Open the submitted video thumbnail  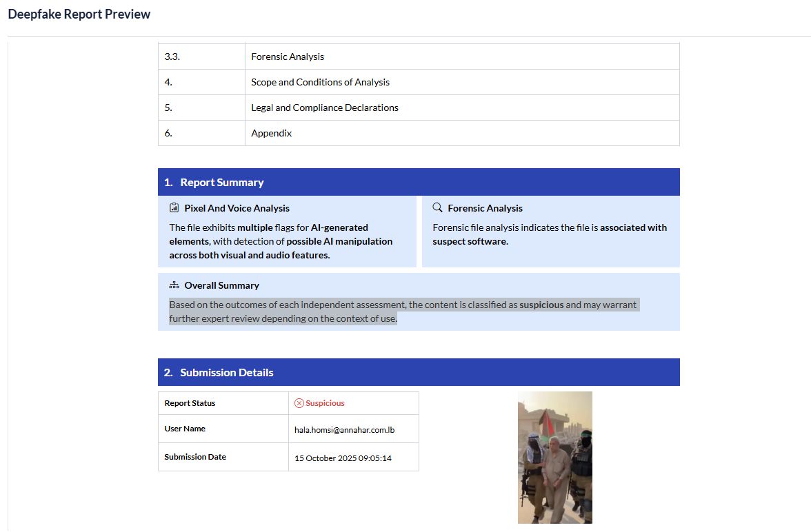(554, 458)
